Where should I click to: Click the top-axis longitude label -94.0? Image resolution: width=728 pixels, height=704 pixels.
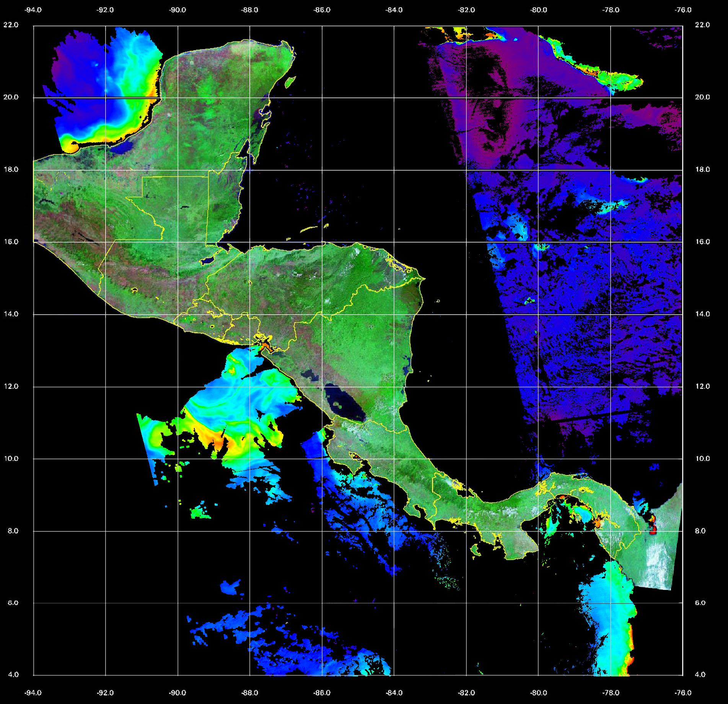pyautogui.click(x=33, y=10)
